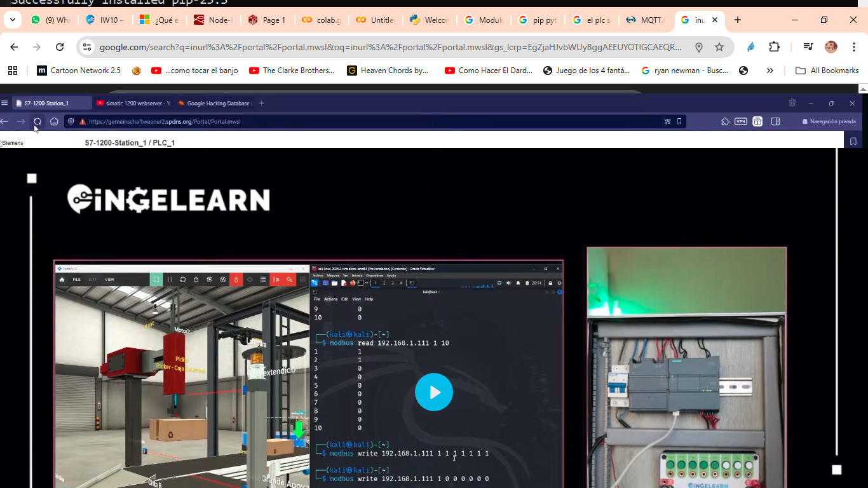Open the media controls icon
This screenshot has width=868, height=488.
(x=808, y=47)
